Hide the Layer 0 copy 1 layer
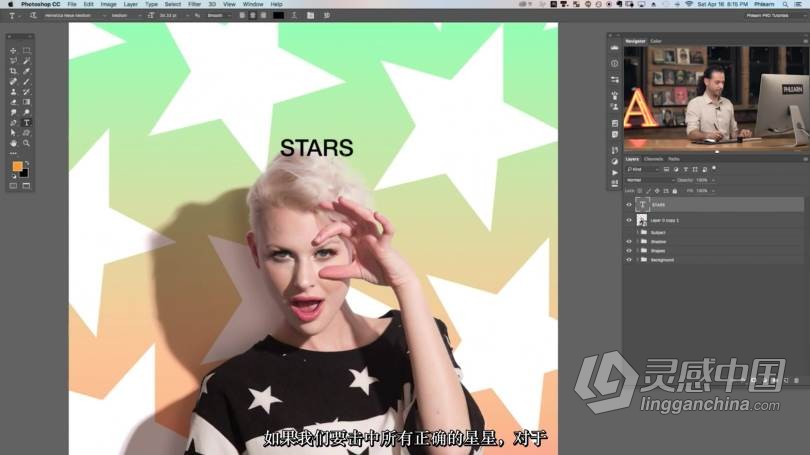Screen dimensions: 810x455 click(629, 220)
